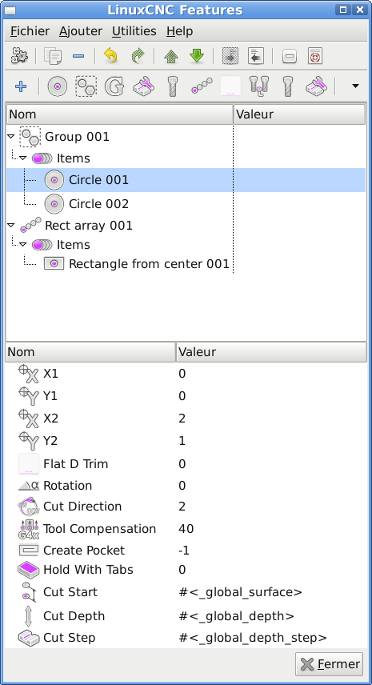
Task: Select Rectangle from center 001 item
Action: [149, 264]
